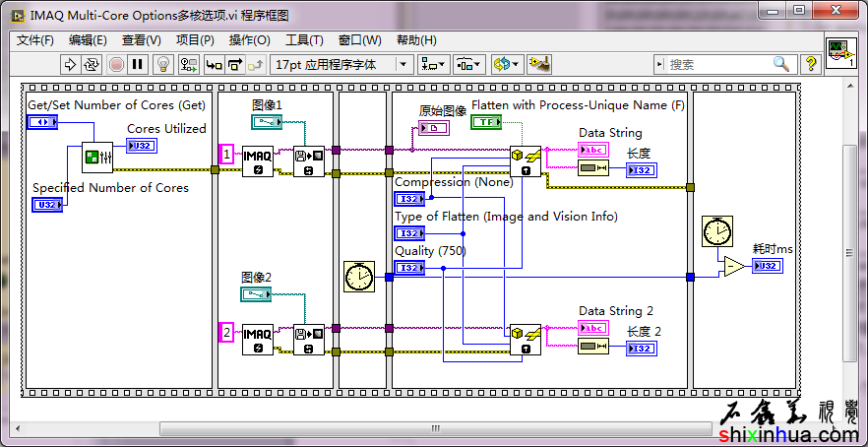Select the IMAQ Multi-Core Options node
This screenshot has height=447, width=868.
pos(97,158)
